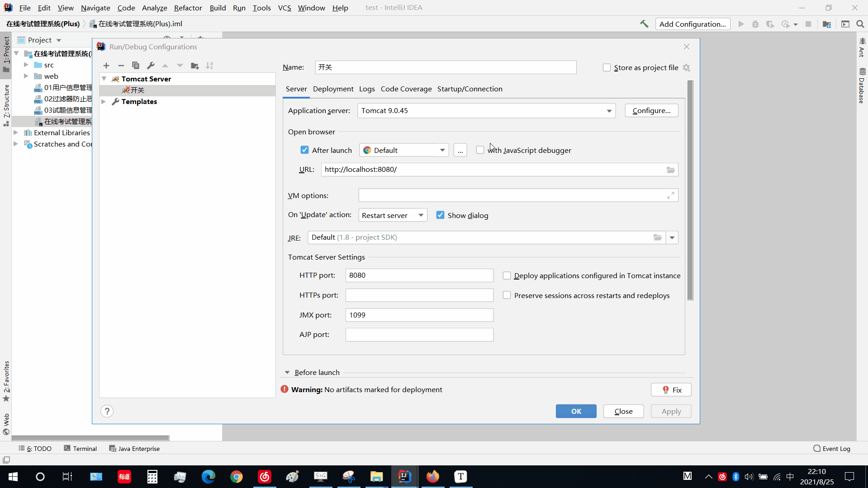Click OK button

[576, 411]
